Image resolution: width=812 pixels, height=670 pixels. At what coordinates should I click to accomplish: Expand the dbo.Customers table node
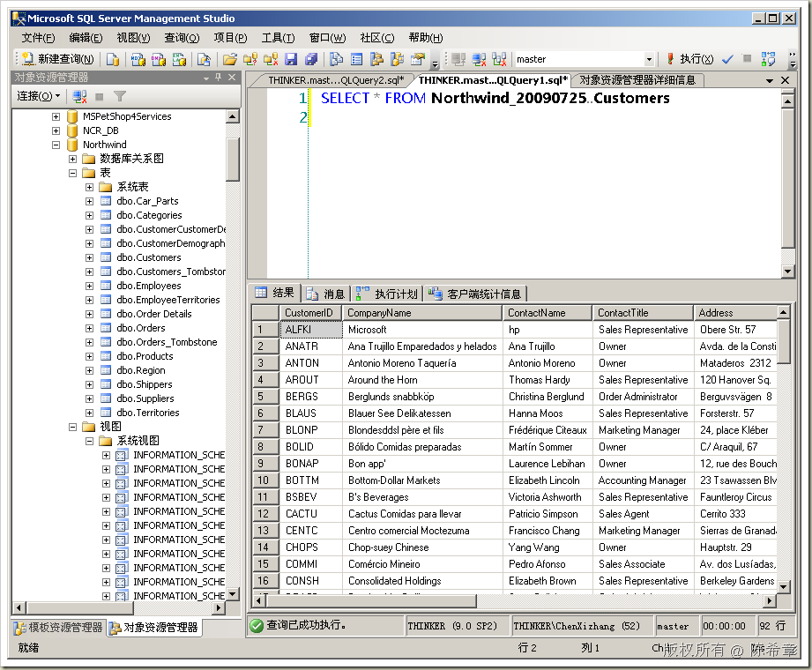coord(90,257)
